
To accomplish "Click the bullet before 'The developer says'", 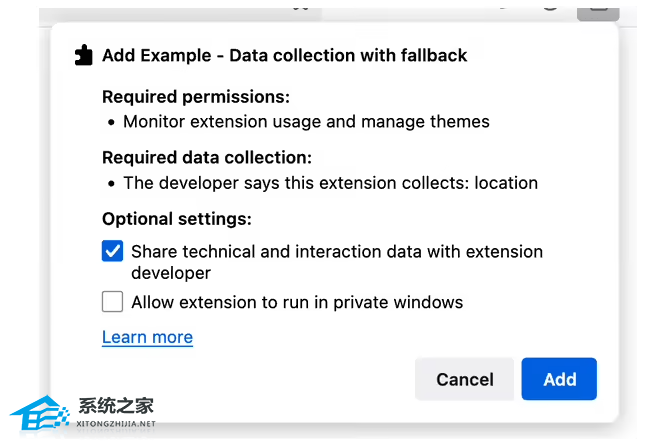I will (x=109, y=184).
